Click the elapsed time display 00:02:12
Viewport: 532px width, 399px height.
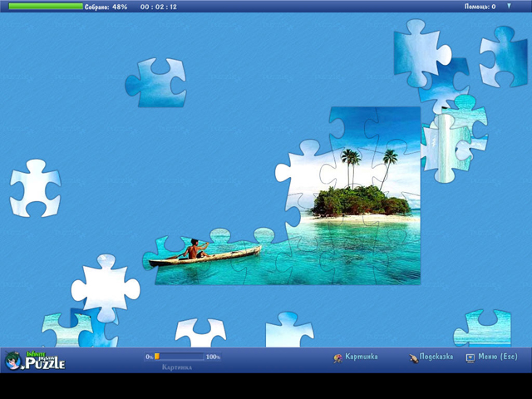tap(158, 7)
